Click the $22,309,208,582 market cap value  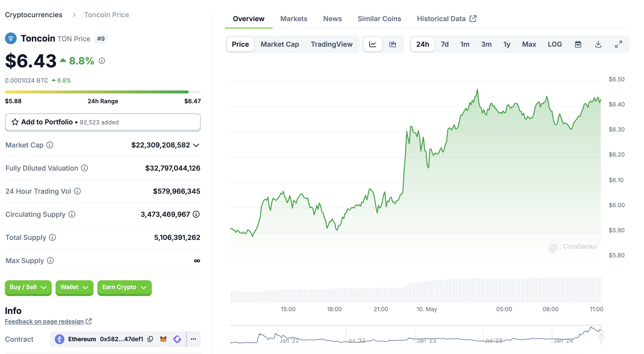pyautogui.click(x=160, y=145)
